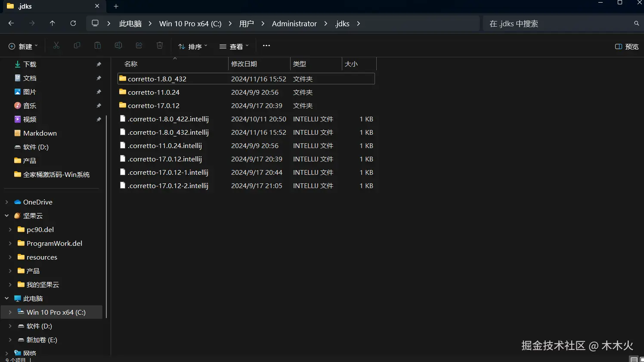Viewport: 644px width, 362px height.
Task: Select file .corretto-17.0.12-2.intellij
Action: coord(246,186)
